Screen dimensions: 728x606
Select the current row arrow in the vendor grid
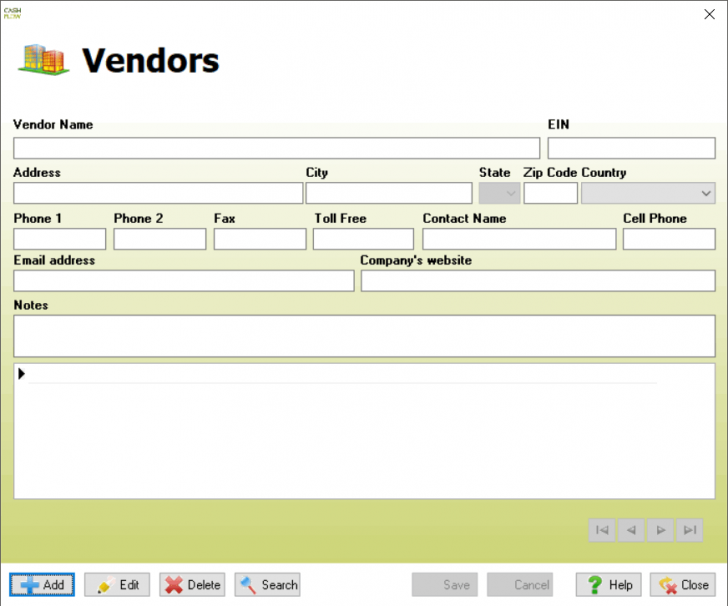21,373
